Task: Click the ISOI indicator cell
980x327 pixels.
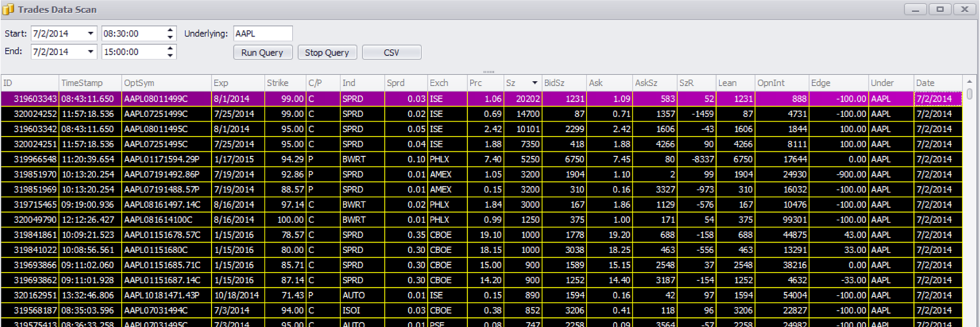Action: click(x=362, y=310)
